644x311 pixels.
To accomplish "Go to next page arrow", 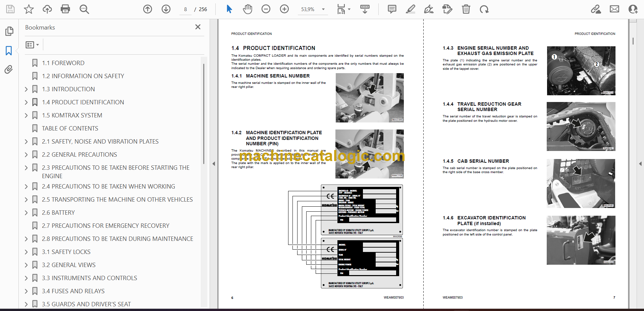I will 166,9.
